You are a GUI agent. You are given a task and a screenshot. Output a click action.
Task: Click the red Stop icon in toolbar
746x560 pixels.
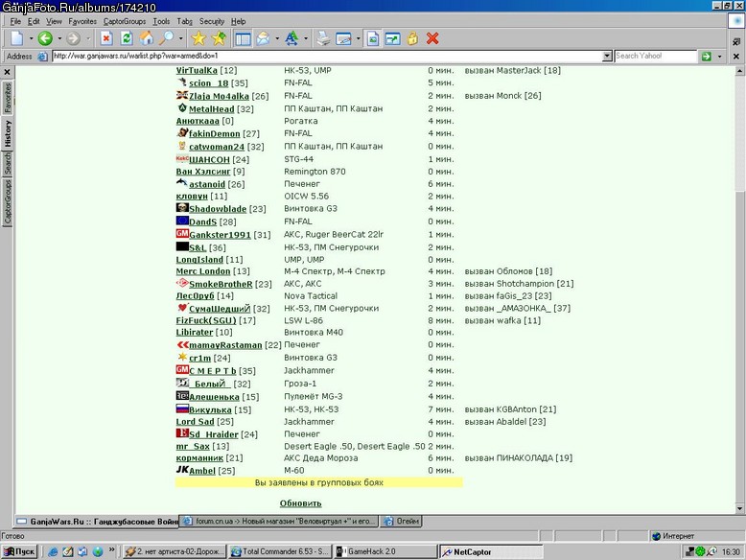pos(106,38)
